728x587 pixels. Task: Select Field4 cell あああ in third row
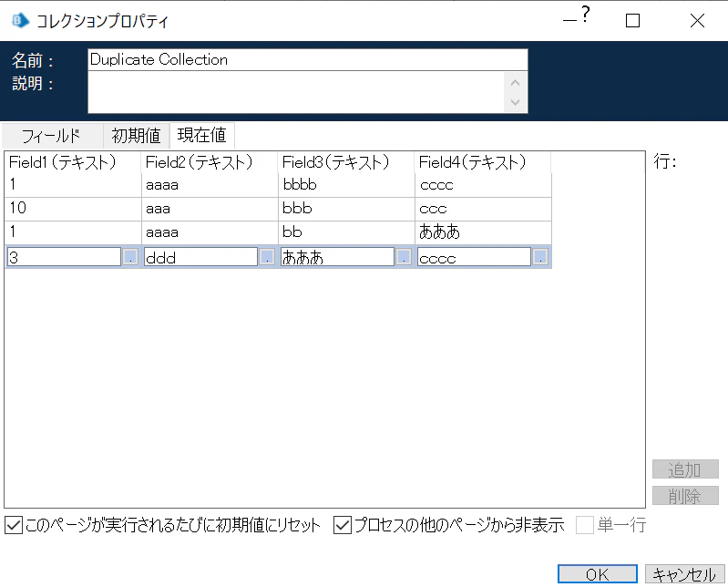483,232
